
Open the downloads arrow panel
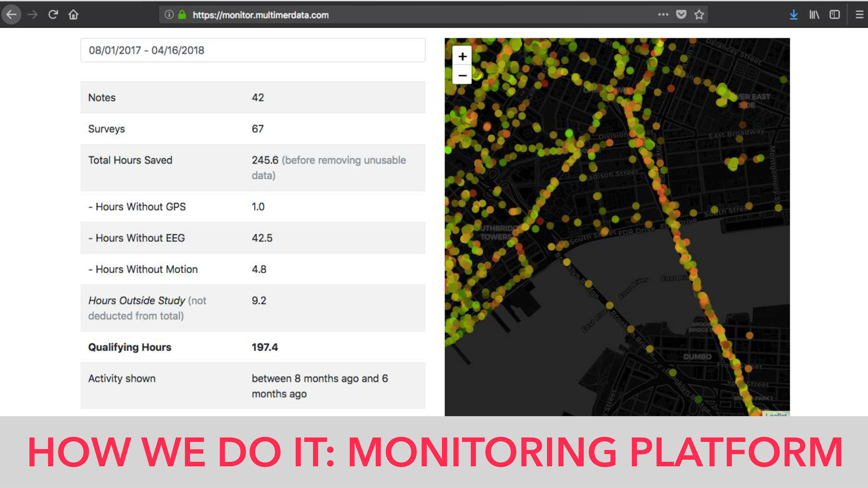point(794,15)
